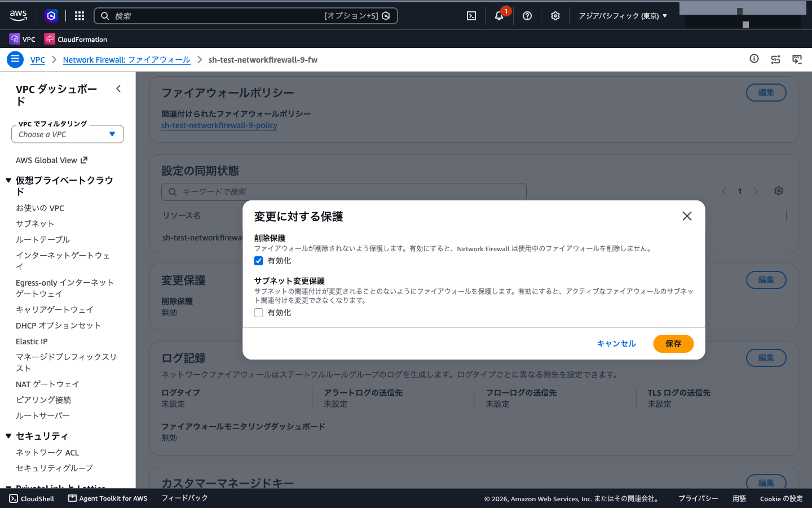Click the 保存 button
The height and width of the screenshot is (508, 812).
(x=673, y=344)
